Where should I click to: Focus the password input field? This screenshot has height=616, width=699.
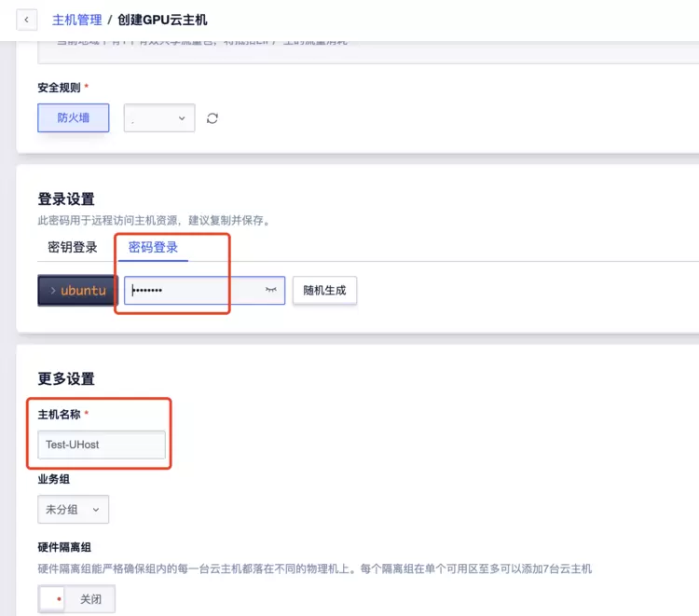coord(196,291)
